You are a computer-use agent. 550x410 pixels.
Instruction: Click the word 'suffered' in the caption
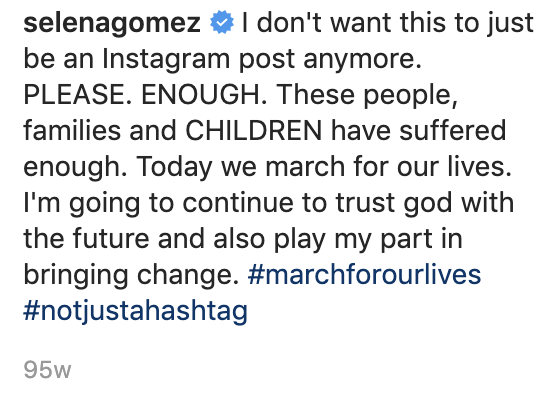452,130
